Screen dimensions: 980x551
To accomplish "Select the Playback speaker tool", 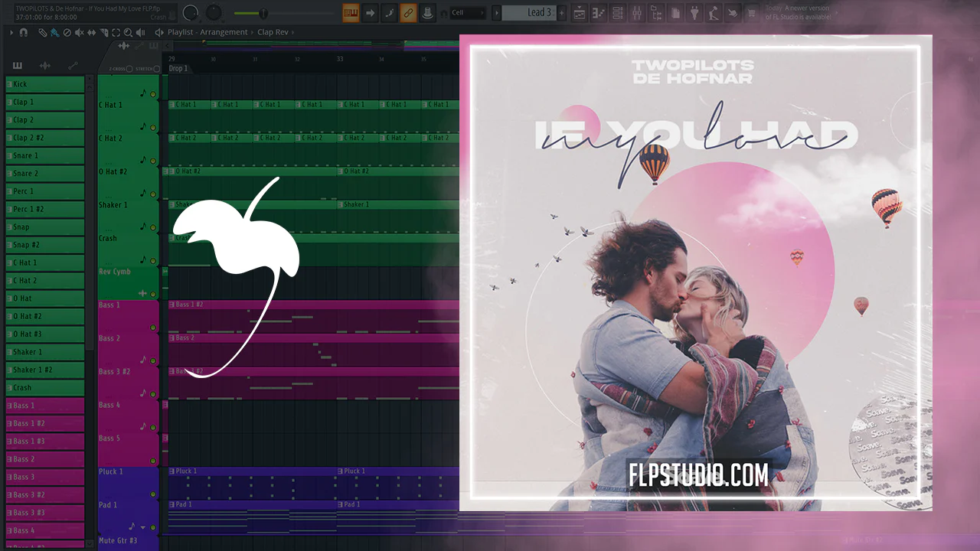I will pyautogui.click(x=140, y=33).
